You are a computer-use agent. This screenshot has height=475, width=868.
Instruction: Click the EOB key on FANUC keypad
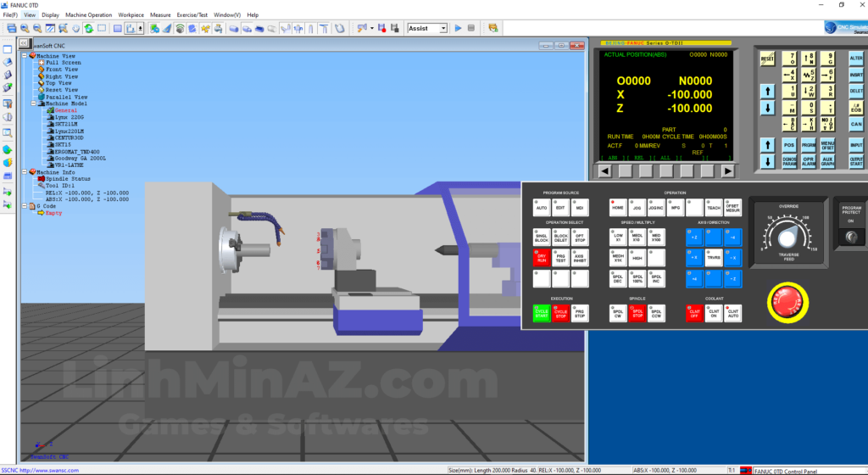click(x=856, y=108)
